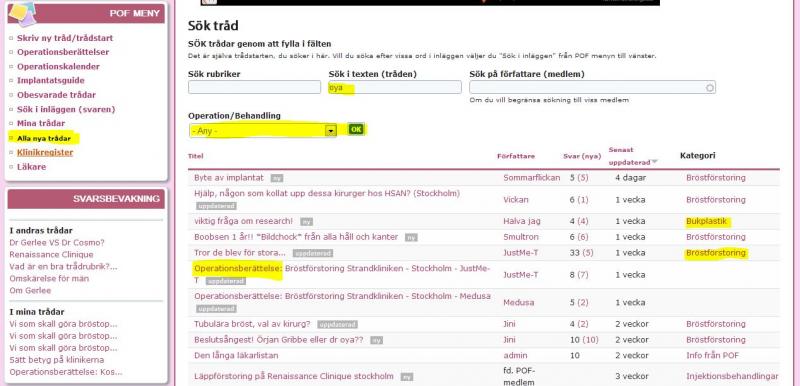Open Läkare menu link
The image size is (800, 386).
click(31, 167)
